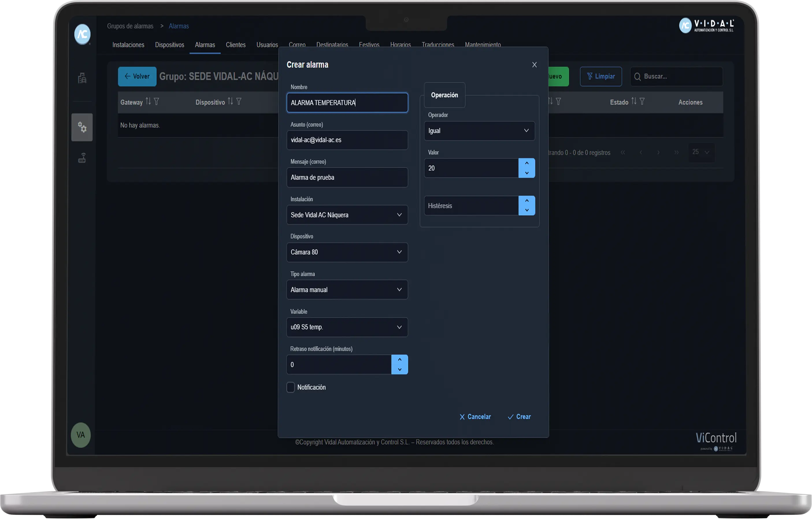Switch to the Traducciones tab
812x519 pixels.
(x=437, y=45)
